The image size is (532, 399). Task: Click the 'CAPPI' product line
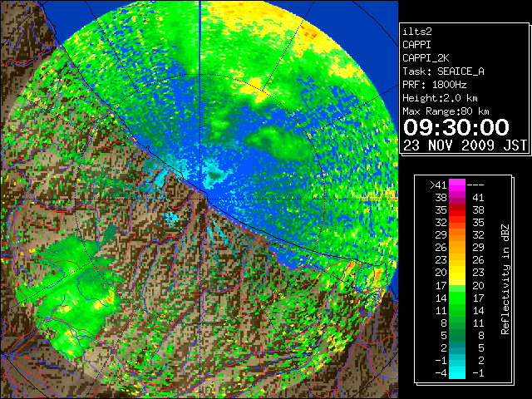tap(417, 45)
